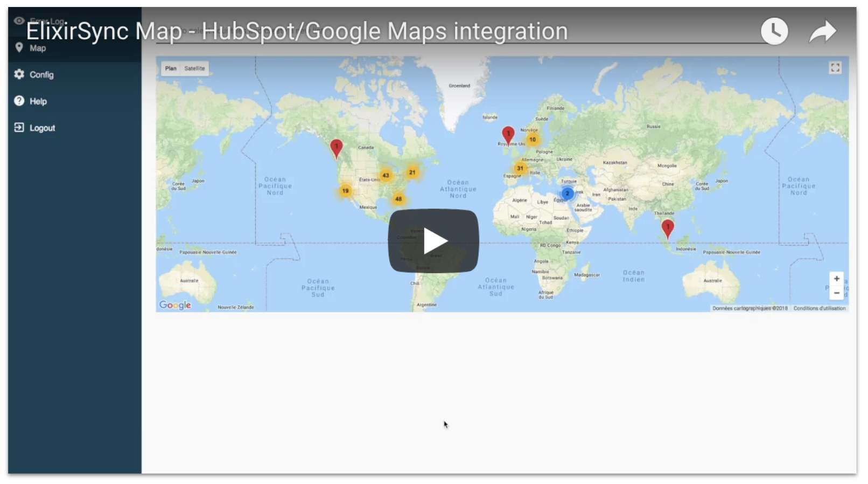This screenshot has height=484, width=868.
Task: Click the Océan Atlantique Nord label
Action: (458, 189)
